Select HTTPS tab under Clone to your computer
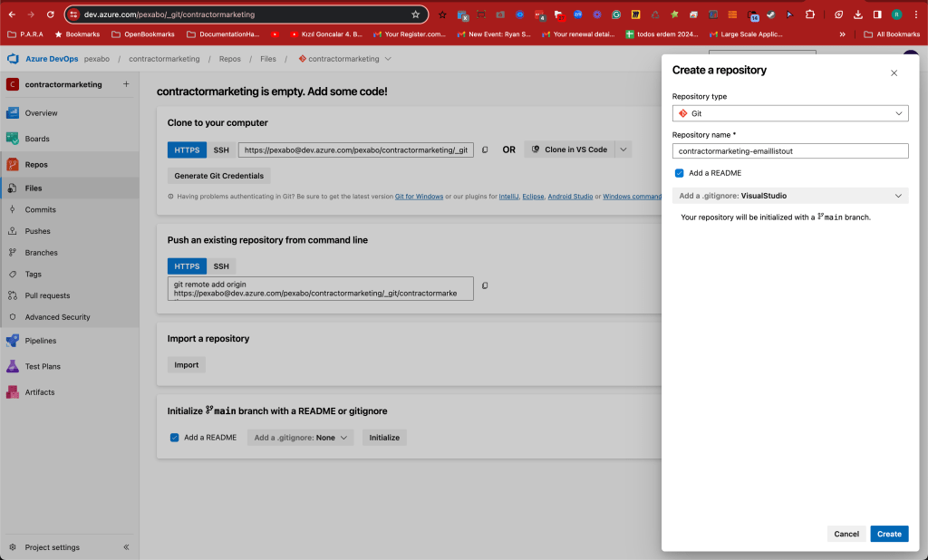This screenshot has height=560, width=928. [187, 150]
